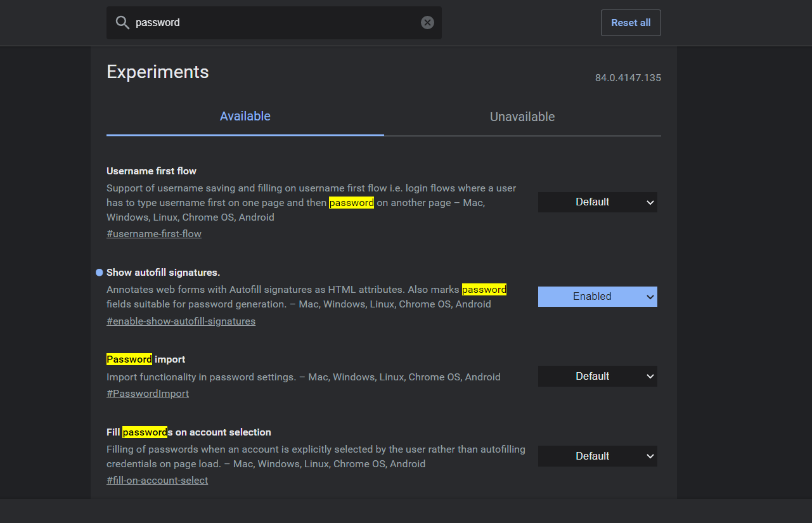This screenshot has width=812, height=523.
Task: Follow the #fill-on-account-select link
Action: [157, 481]
